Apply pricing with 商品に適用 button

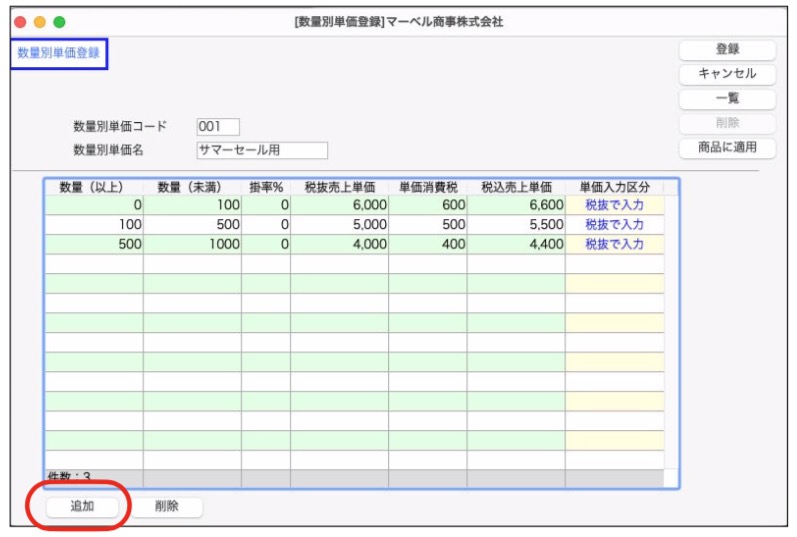point(727,148)
